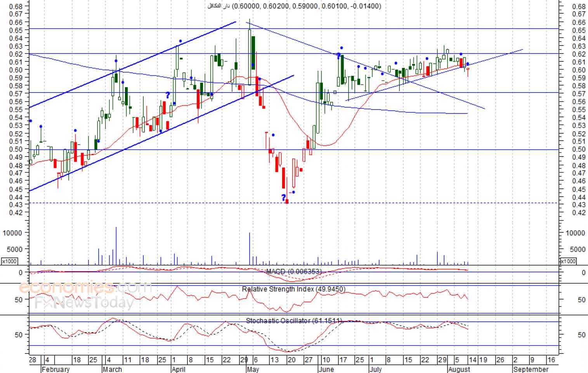Click the date tick 19 in August
Screen dimensions: 588x373
483,360
